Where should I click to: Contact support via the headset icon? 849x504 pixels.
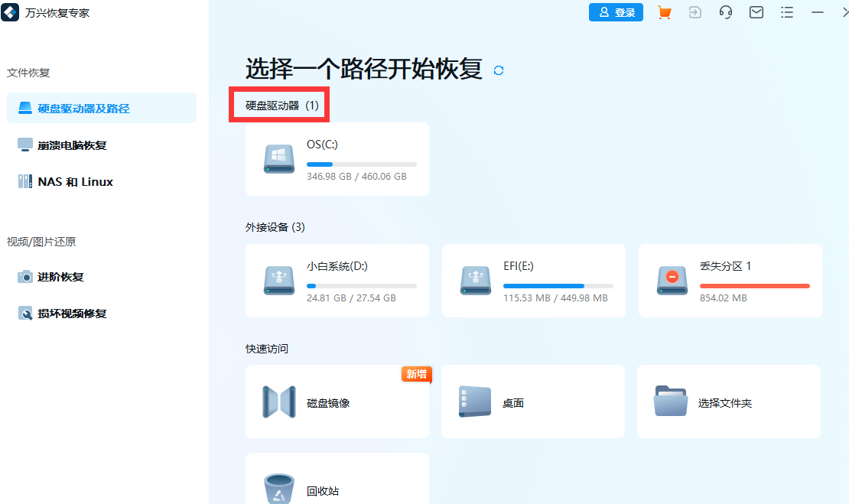[x=725, y=12]
